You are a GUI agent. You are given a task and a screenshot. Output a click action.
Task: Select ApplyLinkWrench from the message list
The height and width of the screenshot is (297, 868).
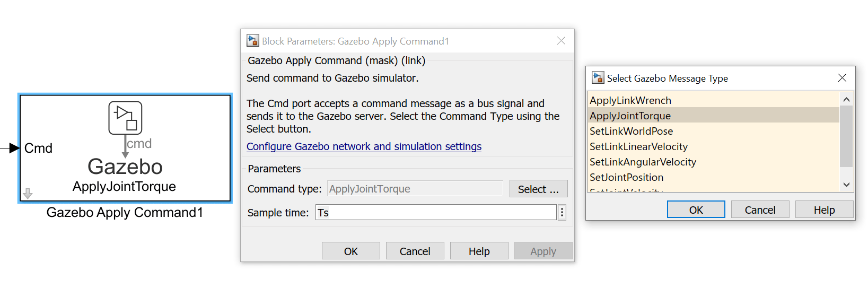coord(630,100)
